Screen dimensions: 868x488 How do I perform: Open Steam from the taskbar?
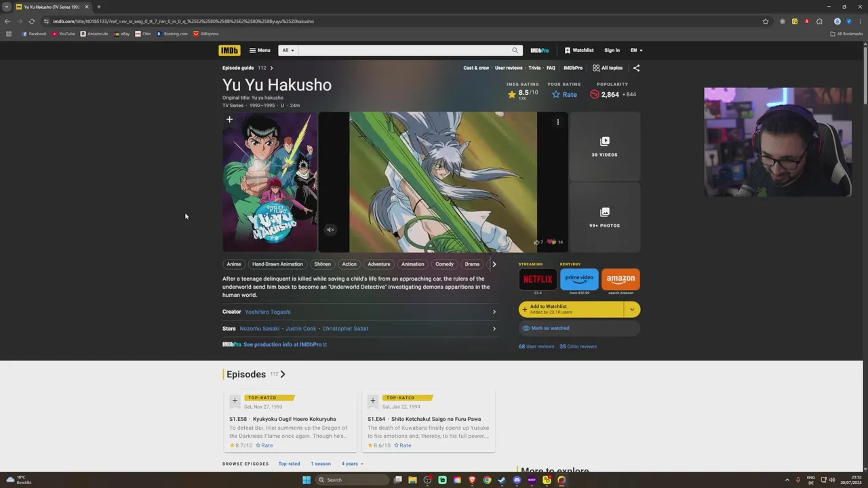coord(502,480)
